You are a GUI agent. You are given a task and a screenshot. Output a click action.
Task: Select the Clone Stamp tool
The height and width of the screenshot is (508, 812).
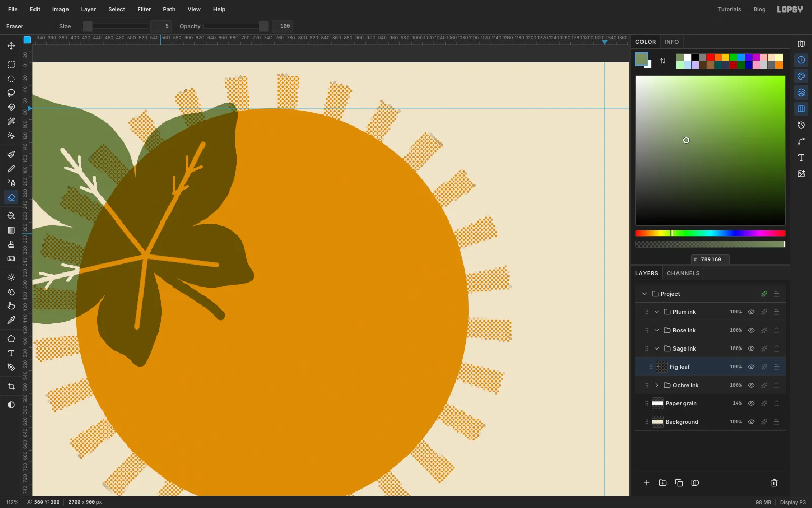tap(11, 244)
